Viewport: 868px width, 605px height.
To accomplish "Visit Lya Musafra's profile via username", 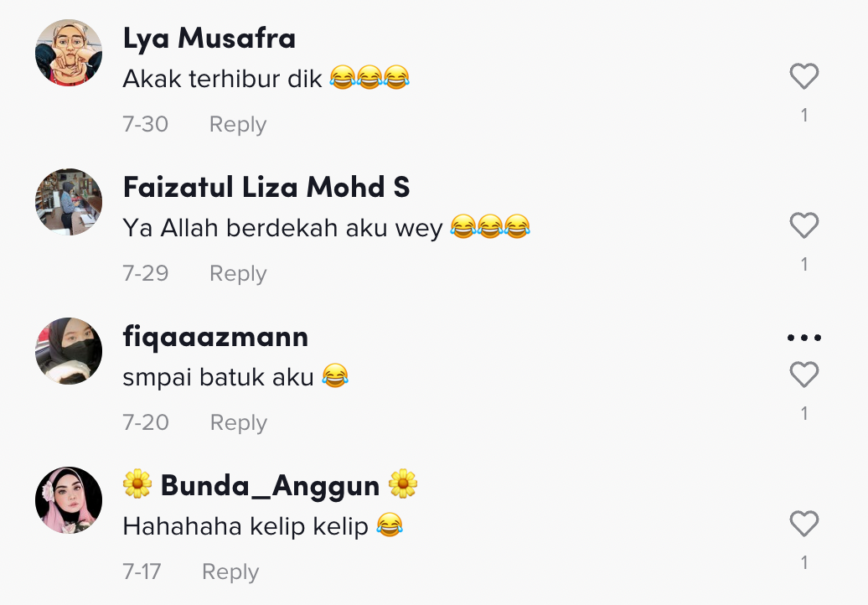I will coord(209,39).
